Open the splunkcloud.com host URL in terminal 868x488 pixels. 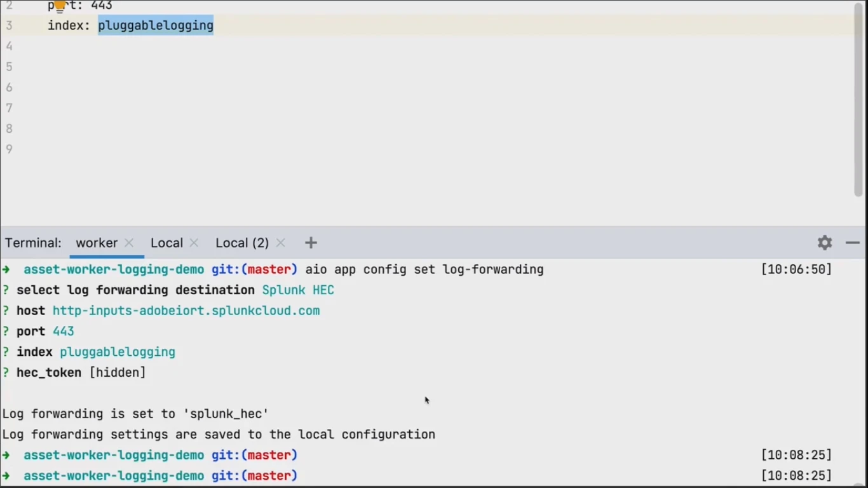pos(186,311)
